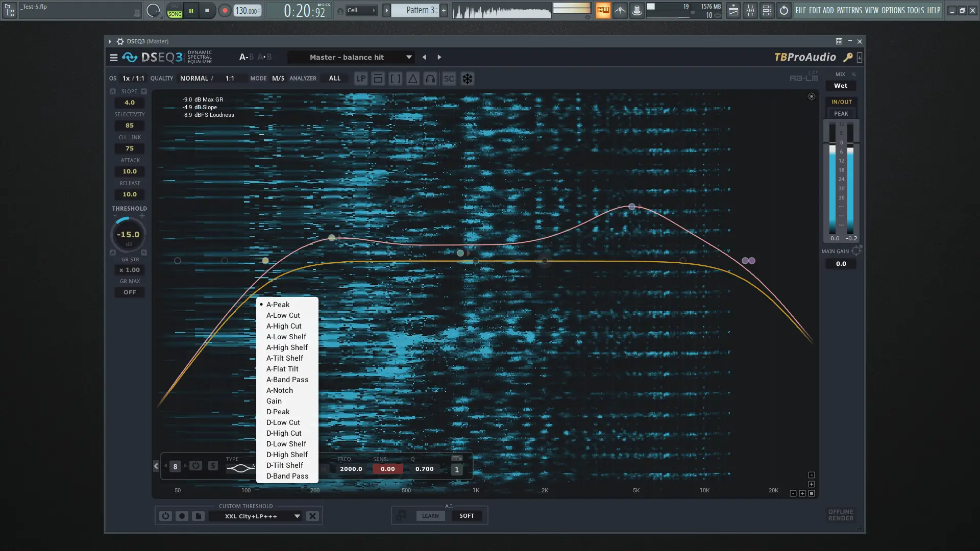Enable the headphones listen icon
Viewport: 980px width, 551px height.
[x=430, y=79]
